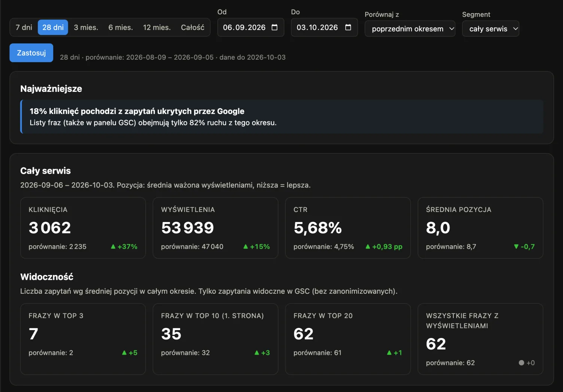Click the +1 change in Top 20 card
Image resolution: width=563 pixels, height=392 pixels.
[394, 353]
